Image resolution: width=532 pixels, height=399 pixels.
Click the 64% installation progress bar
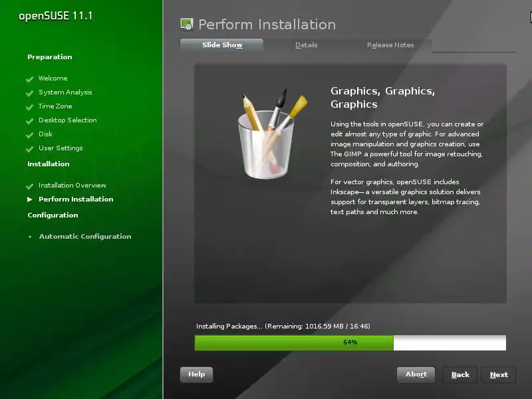(350, 342)
